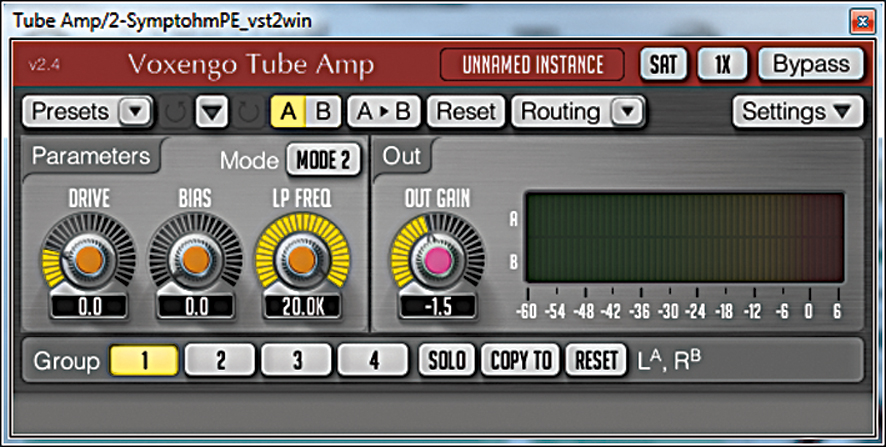Click the output level meter display
Screen dimensions: 886x447
tap(685, 237)
